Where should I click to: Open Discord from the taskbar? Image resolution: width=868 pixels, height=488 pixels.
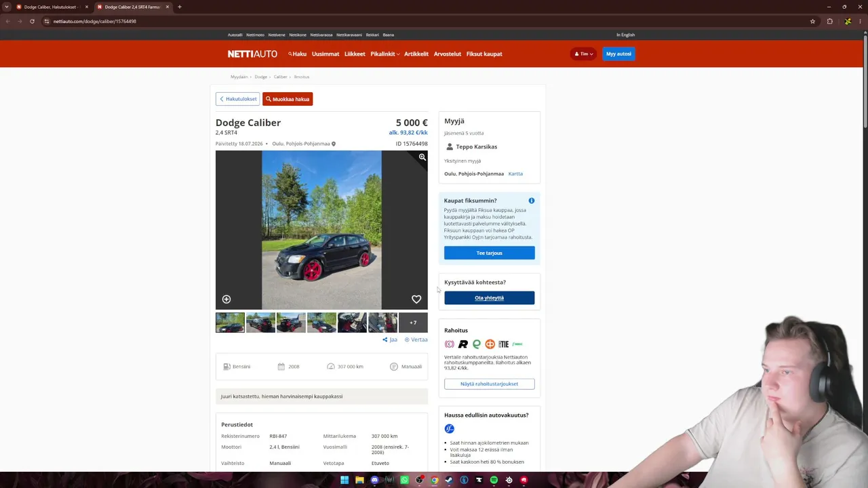tap(374, 480)
